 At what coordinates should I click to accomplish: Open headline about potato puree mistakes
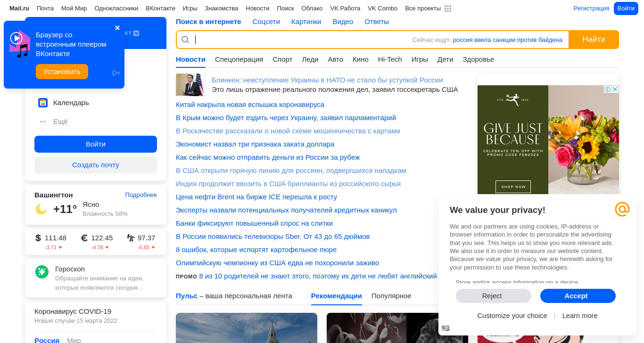(256, 250)
